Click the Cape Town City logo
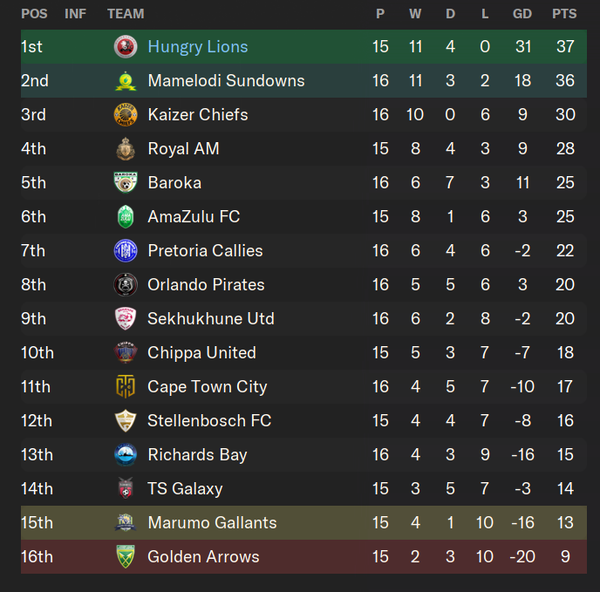600x592 pixels. [126, 387]
